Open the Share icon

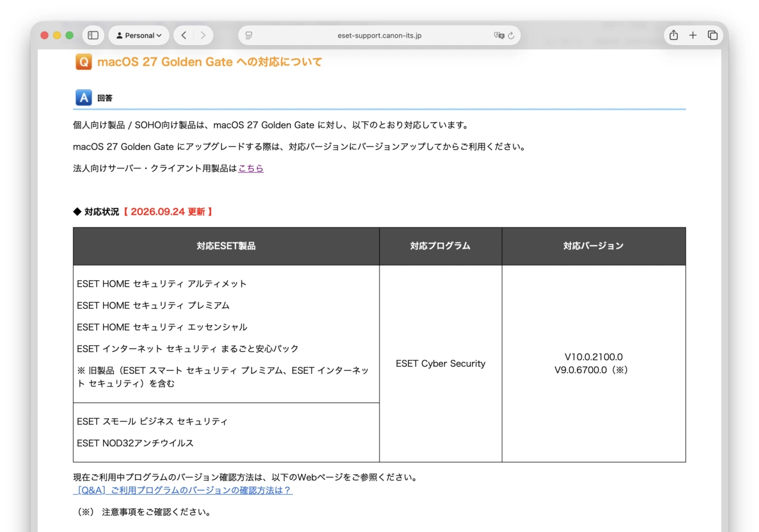click(x=674, y=36)
